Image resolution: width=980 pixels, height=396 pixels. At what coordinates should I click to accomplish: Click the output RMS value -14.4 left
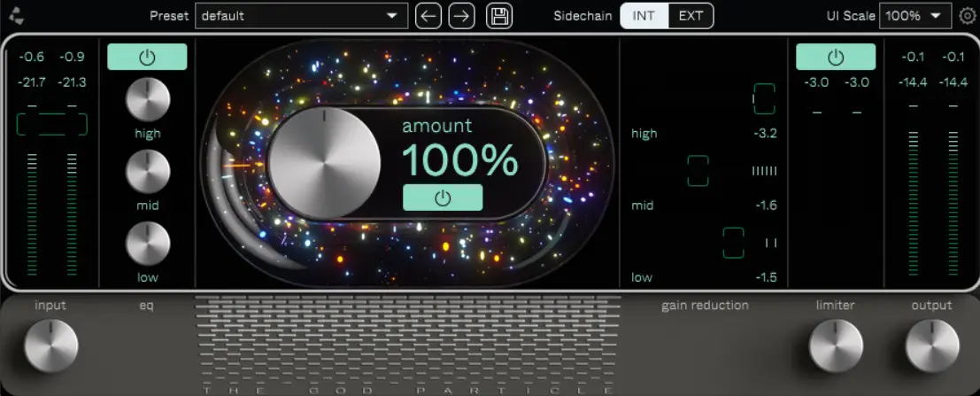pyautogui.click(x=913, y=82)
